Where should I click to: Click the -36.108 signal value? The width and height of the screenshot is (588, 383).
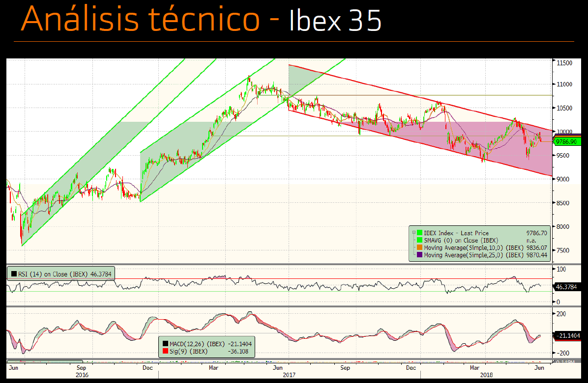pos(238,351)
